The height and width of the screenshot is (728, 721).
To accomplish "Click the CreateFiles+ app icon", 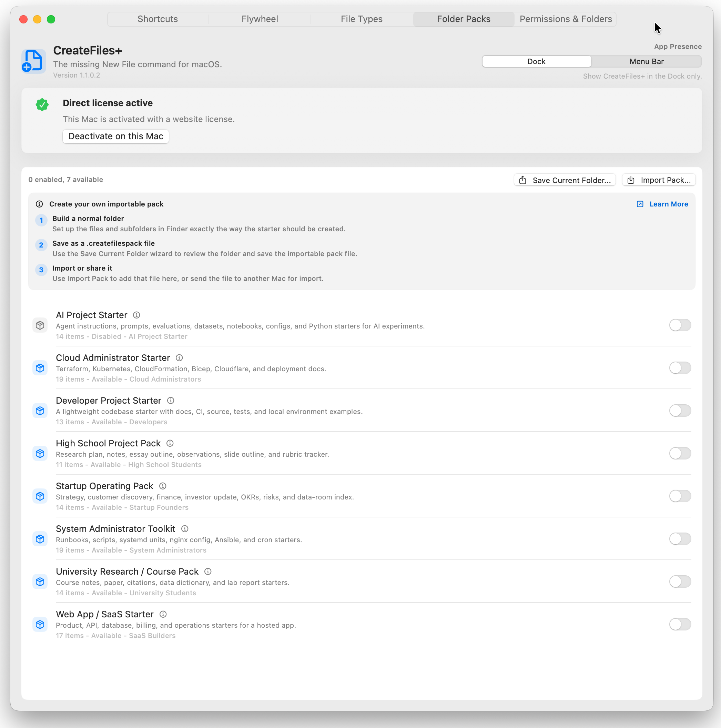I will 33,61.
